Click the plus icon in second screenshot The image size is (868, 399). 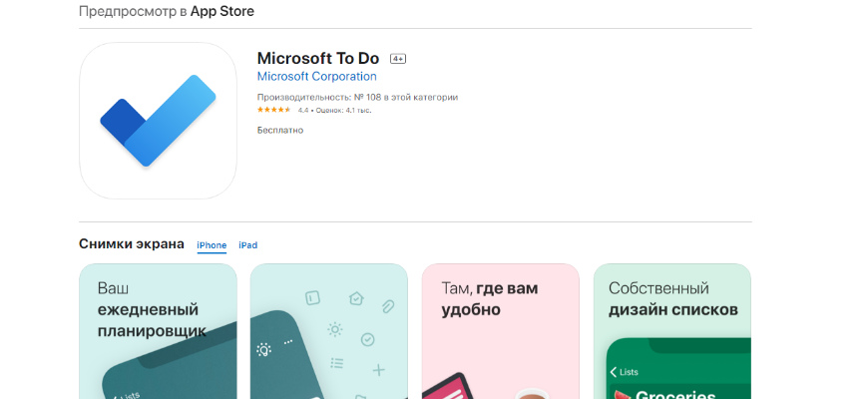[x=379, y=371]
